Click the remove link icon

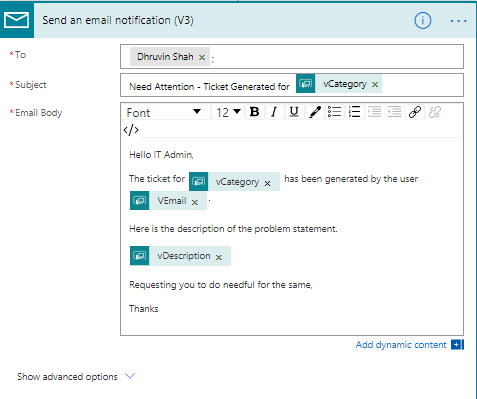[x=435, y=112]
